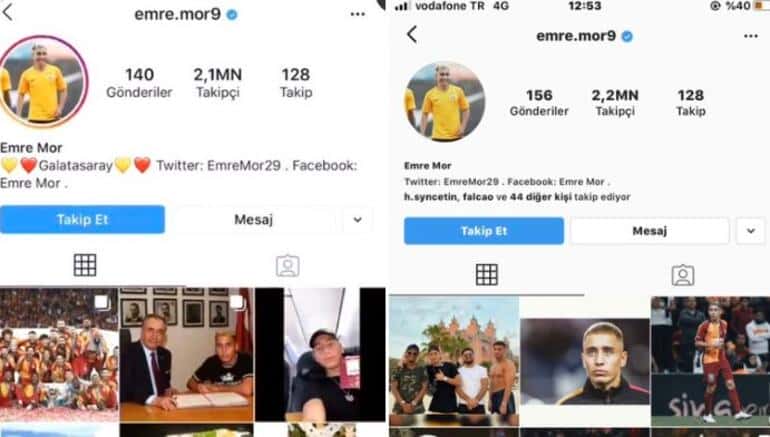Tap the right Mesaj button
Screen dimensions: 770x437
650,231
